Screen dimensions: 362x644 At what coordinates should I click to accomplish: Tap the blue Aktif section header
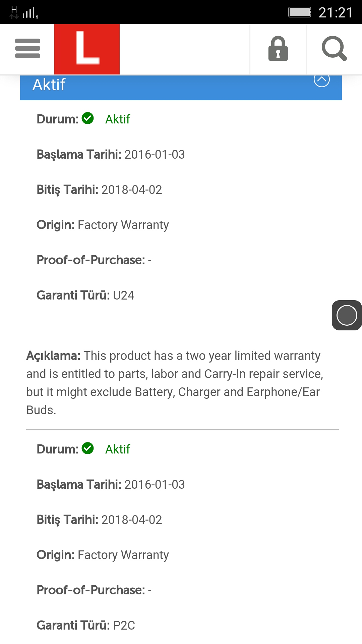pyautogui.click(x=181, y=88)
